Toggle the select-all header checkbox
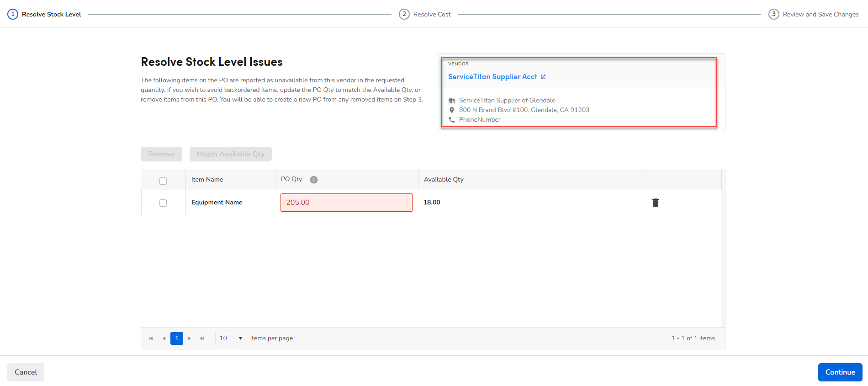 click(163, 181)
